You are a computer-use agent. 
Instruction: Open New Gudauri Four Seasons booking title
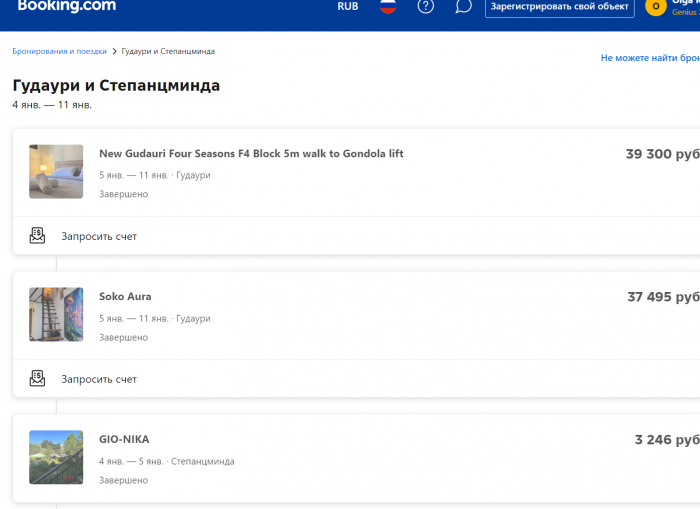251,154
